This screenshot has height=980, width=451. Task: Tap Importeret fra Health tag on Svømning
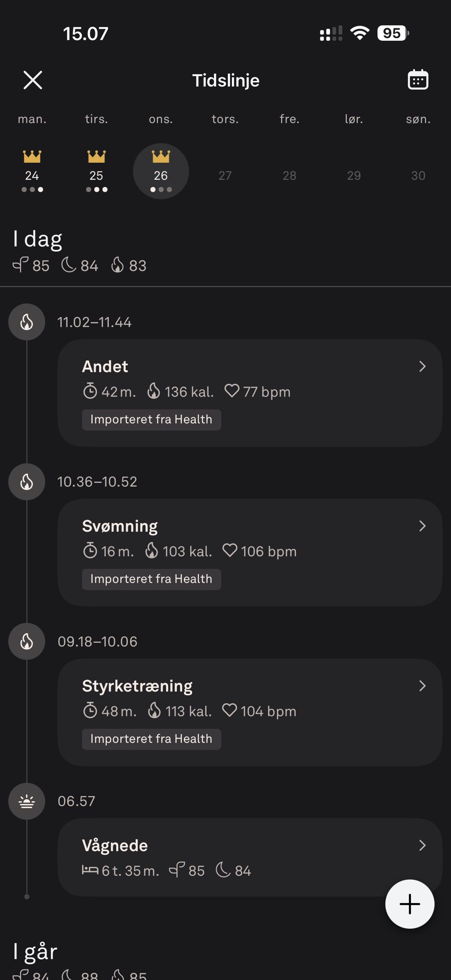pyautogui.click(x=151, y=579)
